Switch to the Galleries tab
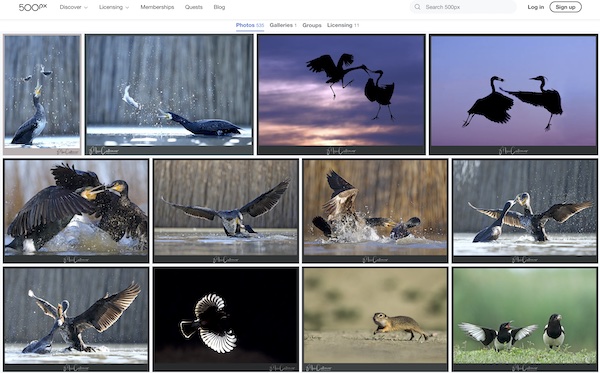Image resolution: width=600 pixels, height=373 pixels. click(283, 25)
